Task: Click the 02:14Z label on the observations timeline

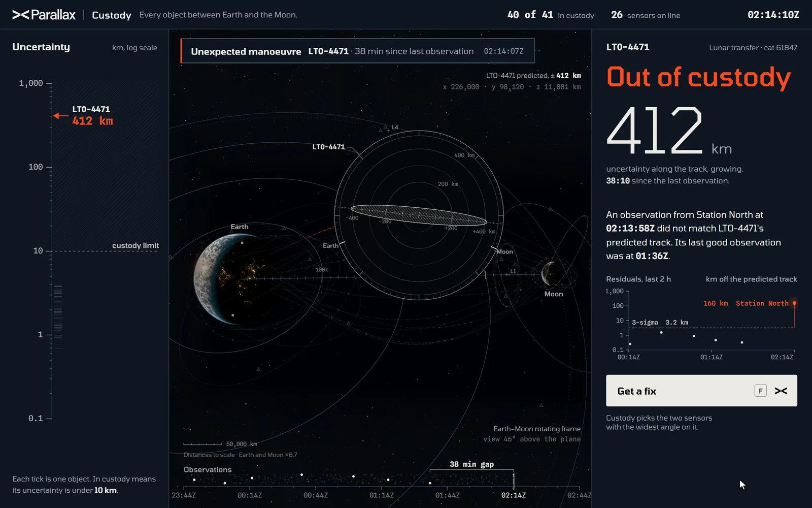Action: (x=514, y=495)
